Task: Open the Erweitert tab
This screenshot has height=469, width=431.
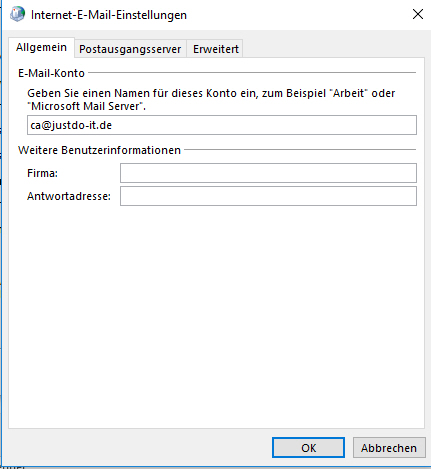Action: [216, 49]
